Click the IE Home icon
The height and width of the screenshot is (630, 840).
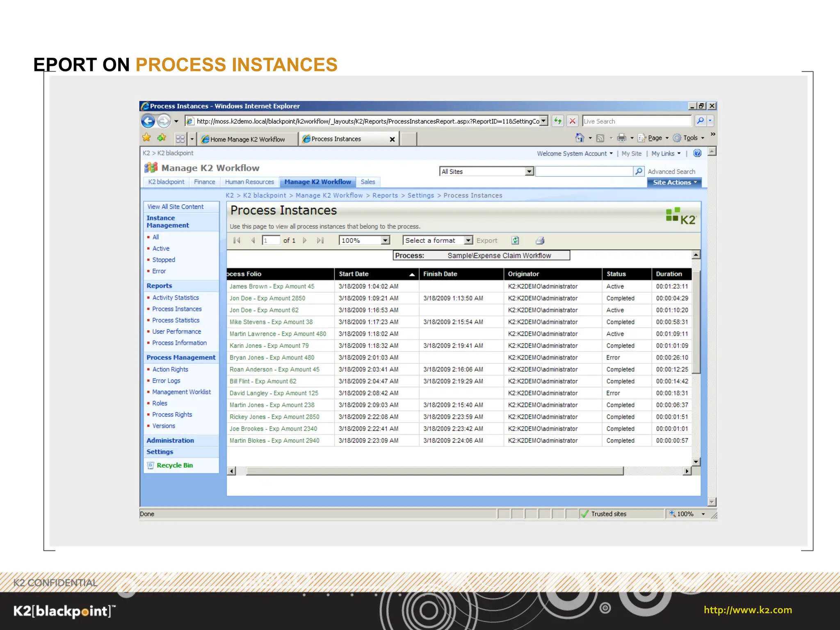580,138
